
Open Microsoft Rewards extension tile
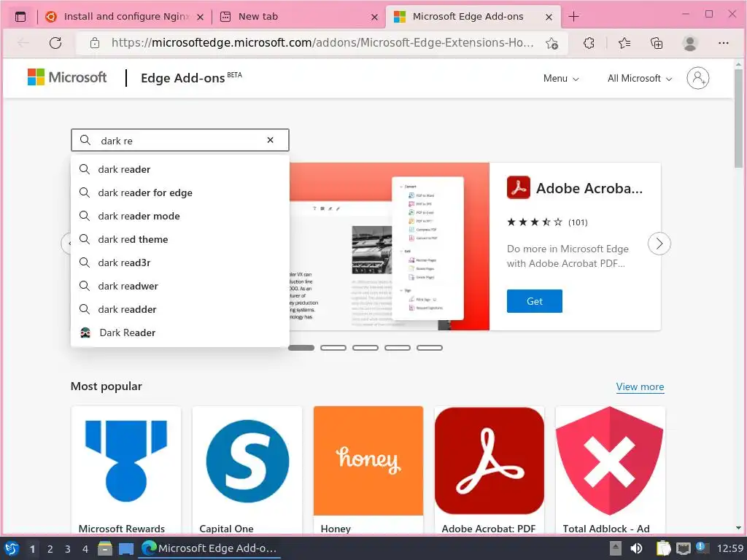tap(125, 471)
